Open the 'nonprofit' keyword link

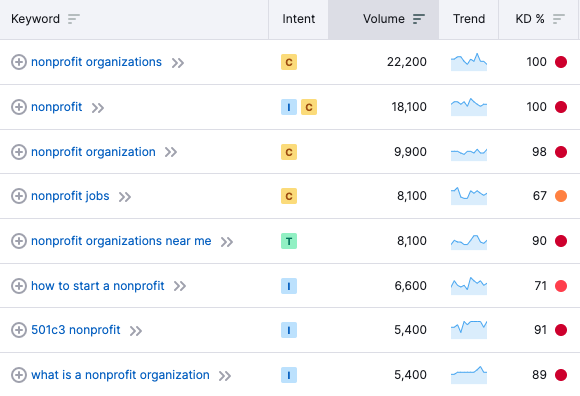pyautogui.click(x=57, y=107)
